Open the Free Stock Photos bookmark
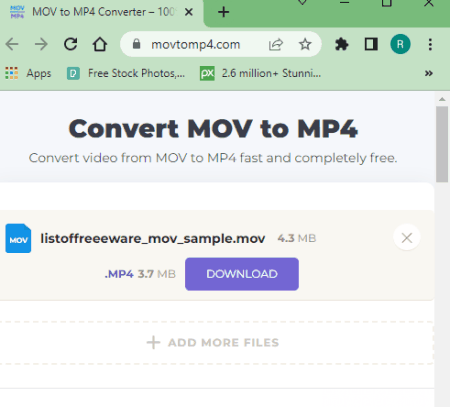450x407 pixels. point(126,73)
